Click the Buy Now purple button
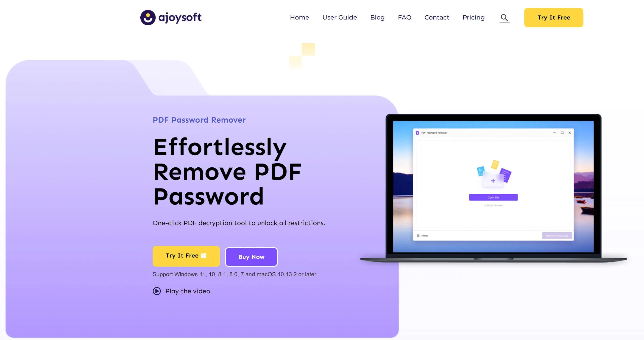The height and width of the screenshot is (340, 644). (x=251, y=256)
